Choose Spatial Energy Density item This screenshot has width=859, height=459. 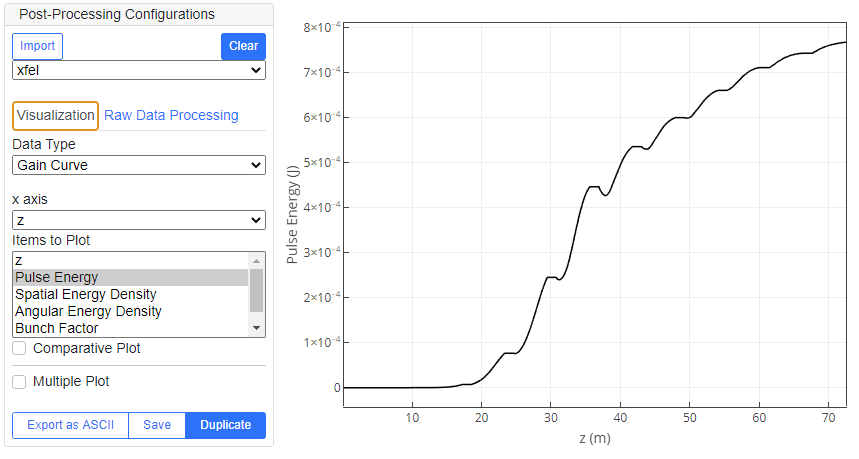point(130,294)
